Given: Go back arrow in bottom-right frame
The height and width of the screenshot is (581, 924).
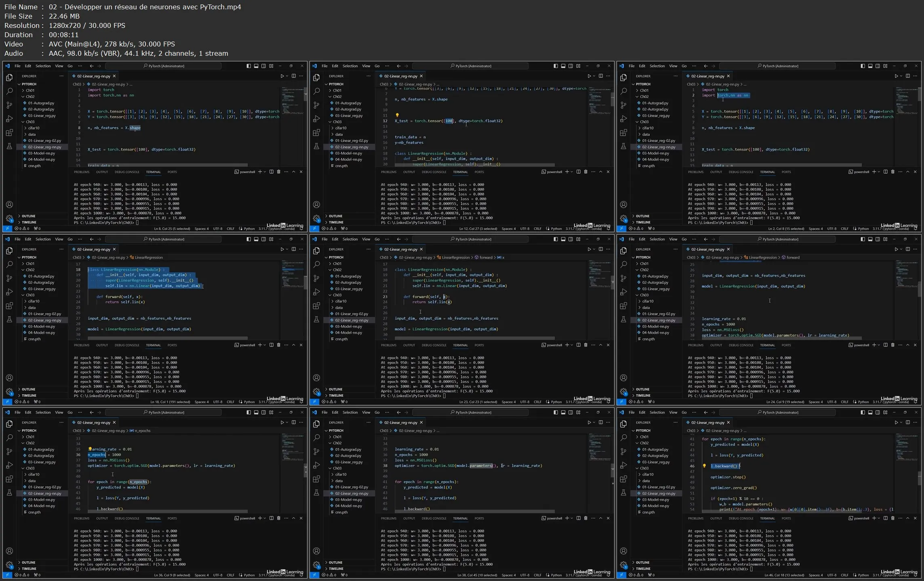Looking at the screenshot, I should pos(706,412).
